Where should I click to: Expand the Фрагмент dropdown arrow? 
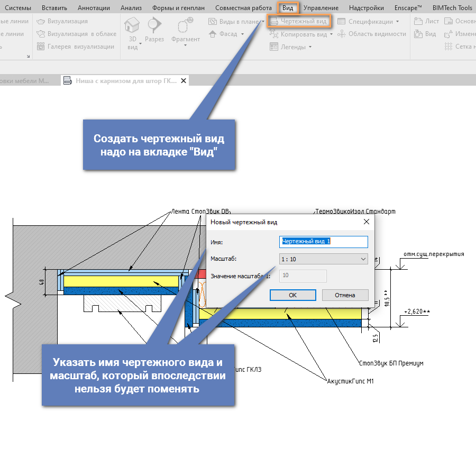pyautogui.click(x=185, y=45)
